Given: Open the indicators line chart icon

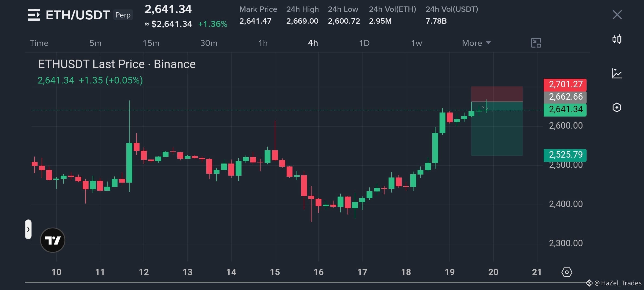Looking at the screenshot, I should pos(617,73).
